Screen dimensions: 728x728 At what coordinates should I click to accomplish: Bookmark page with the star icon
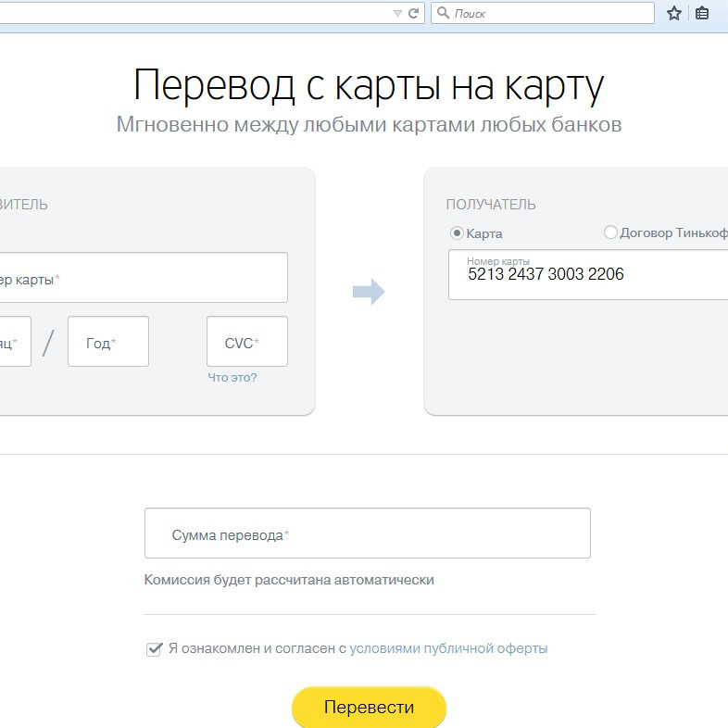coord(674,13)
